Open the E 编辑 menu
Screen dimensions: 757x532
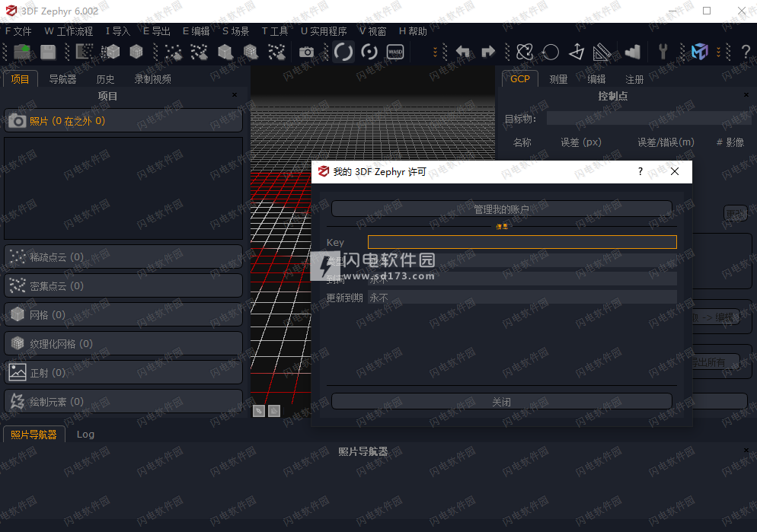click(x=196, y=31)
